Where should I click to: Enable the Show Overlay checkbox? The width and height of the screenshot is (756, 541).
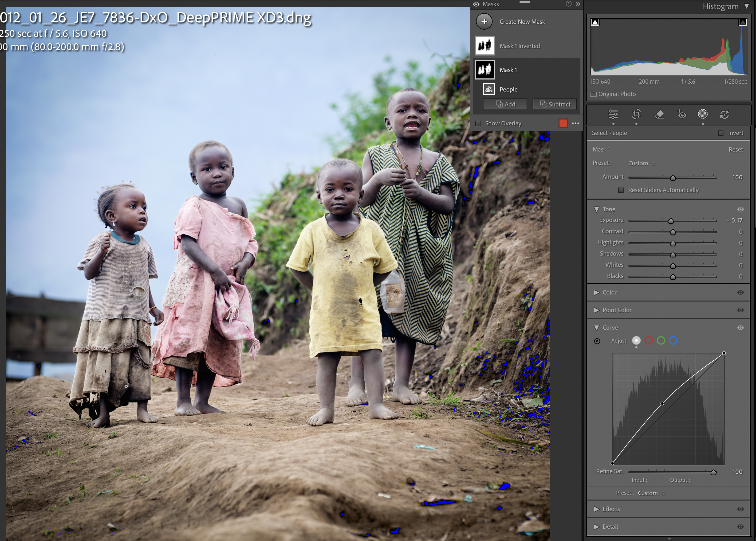(x=478, y=124)
